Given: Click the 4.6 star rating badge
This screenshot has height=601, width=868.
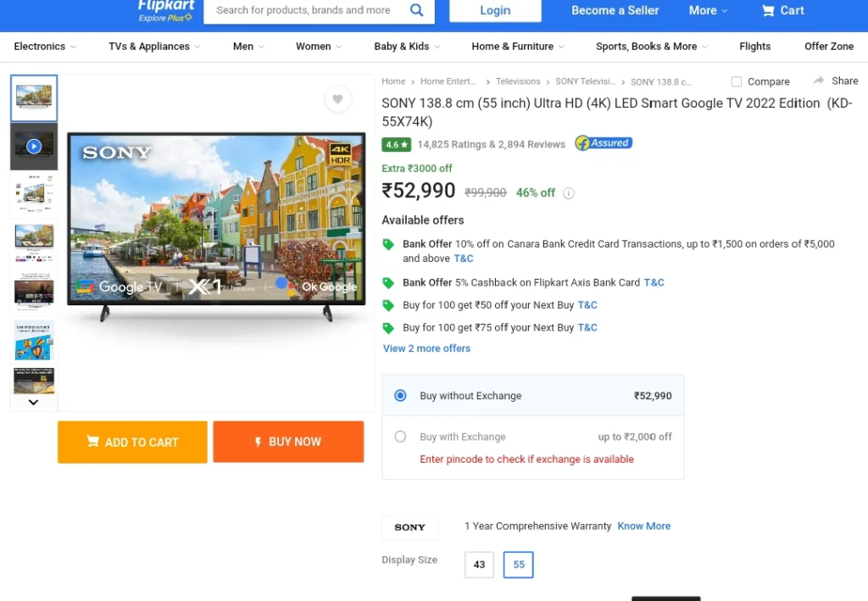Looking at the screenshot, I should [x=396, y=144].
